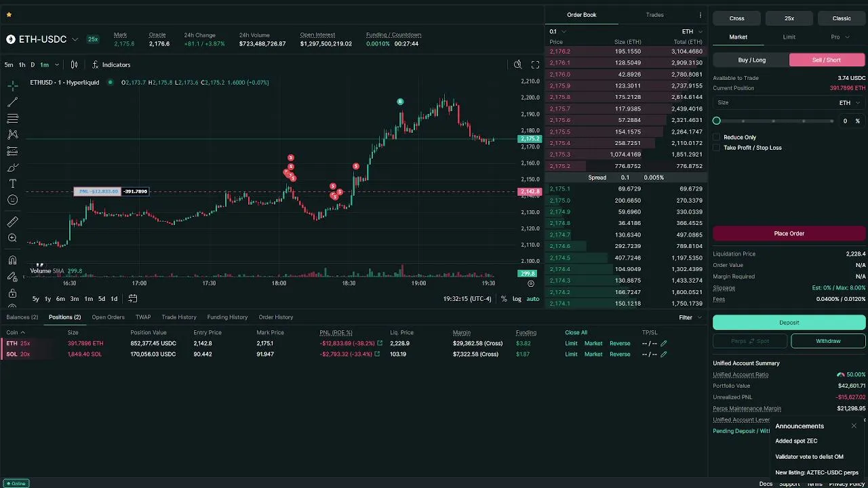Switch to the Trade History tab
The width and height of the screenshot is (868, 488).
pos(179,317)
